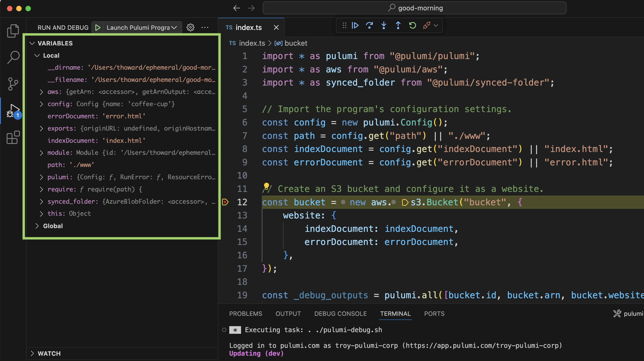
Task: Disconnect the debugger with the plug icon
Action: (x=427, y=25)
